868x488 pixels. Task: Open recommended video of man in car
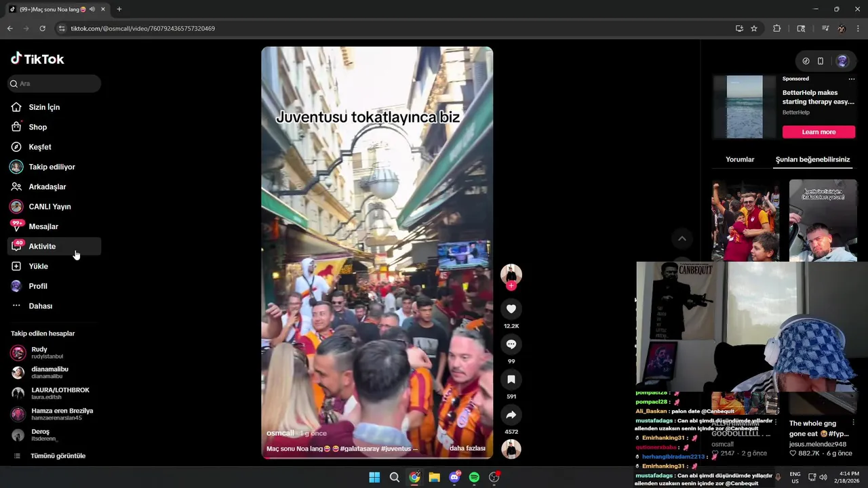pos(823,220)
